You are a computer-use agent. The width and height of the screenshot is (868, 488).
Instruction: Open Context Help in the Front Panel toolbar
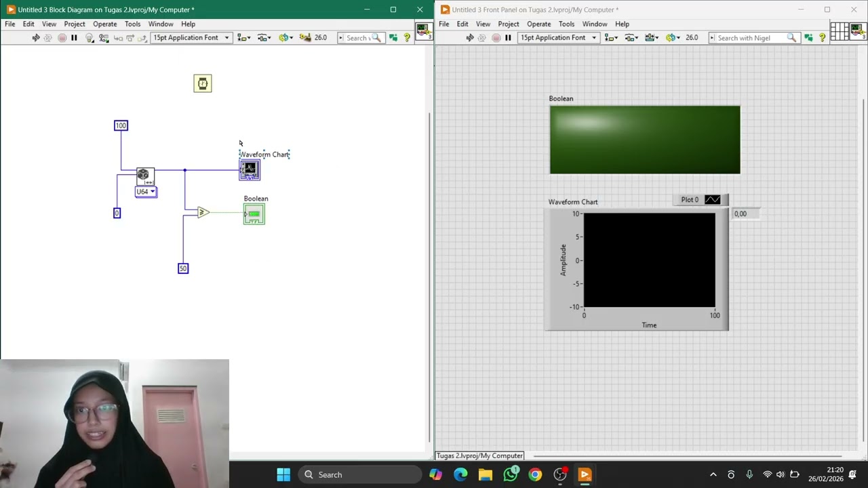click(822, 38)
